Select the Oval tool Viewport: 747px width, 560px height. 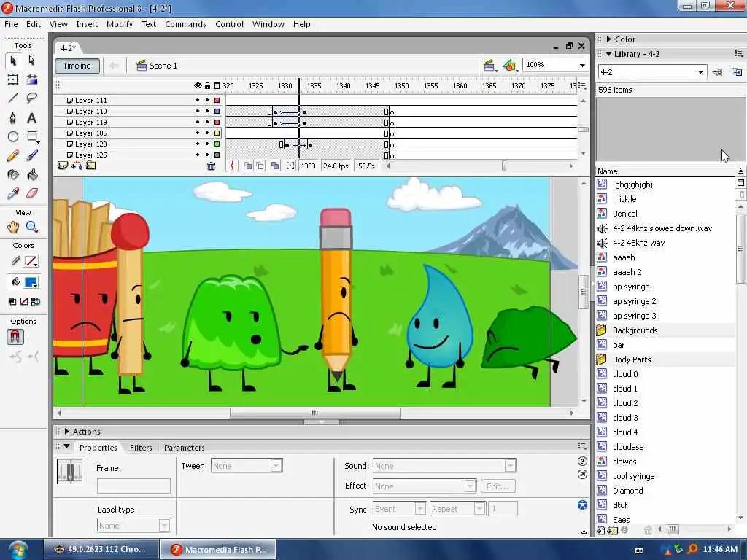click(13, 136)
